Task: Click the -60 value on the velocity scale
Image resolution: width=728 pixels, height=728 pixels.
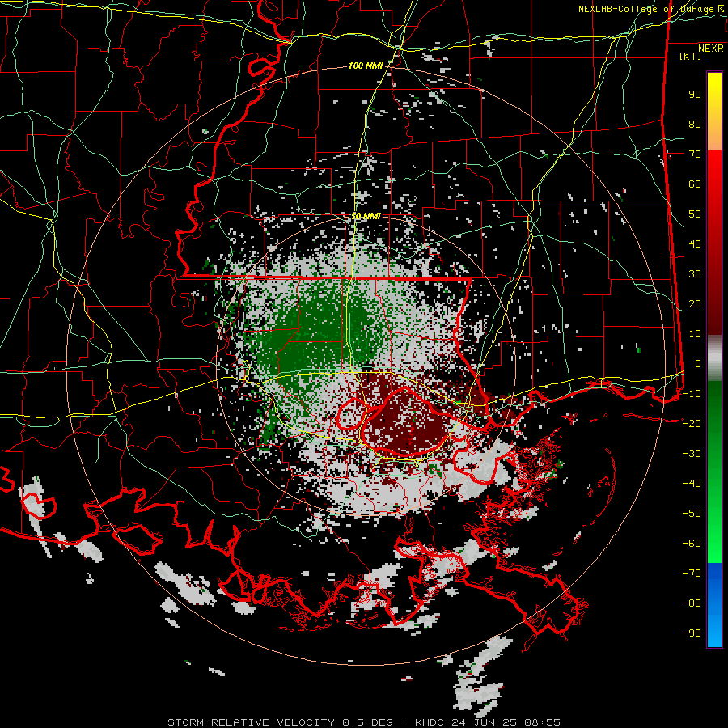Action: pos(692,544)
